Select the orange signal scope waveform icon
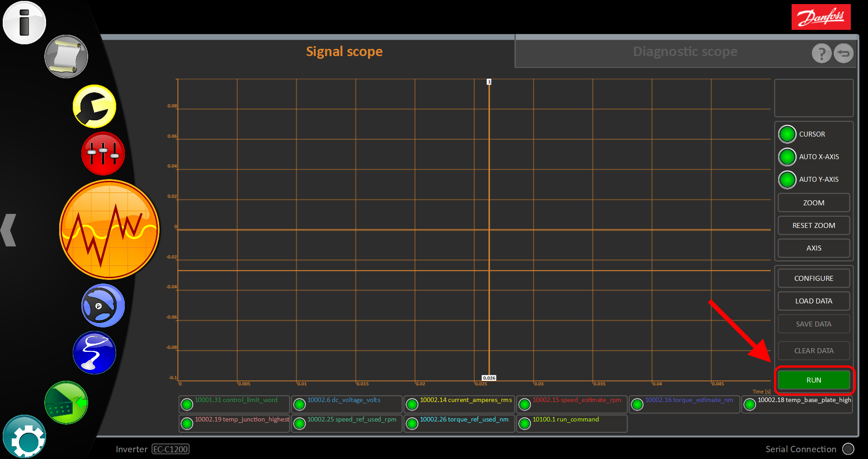The width and height of the screenshot is (868, 459). [109, 229]
